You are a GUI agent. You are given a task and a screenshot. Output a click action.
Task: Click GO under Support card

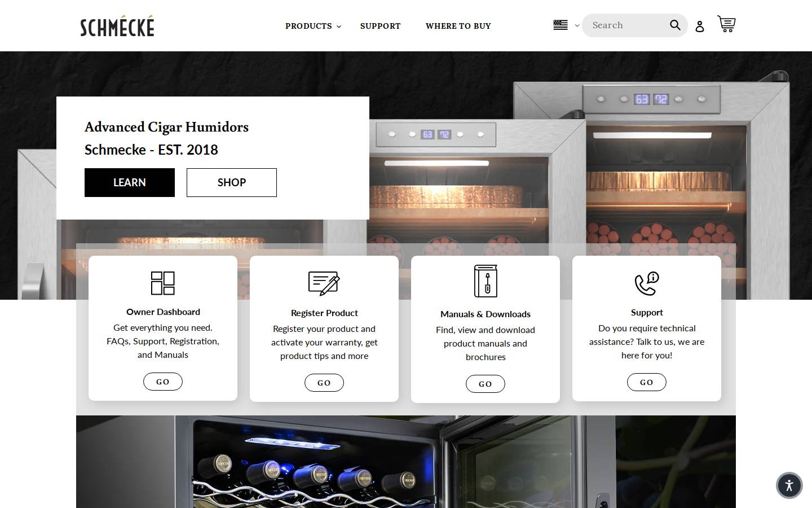coord(647,382)
